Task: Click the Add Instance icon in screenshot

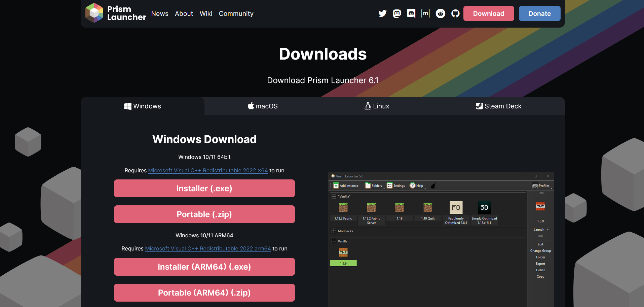Action: click(336, 186)
